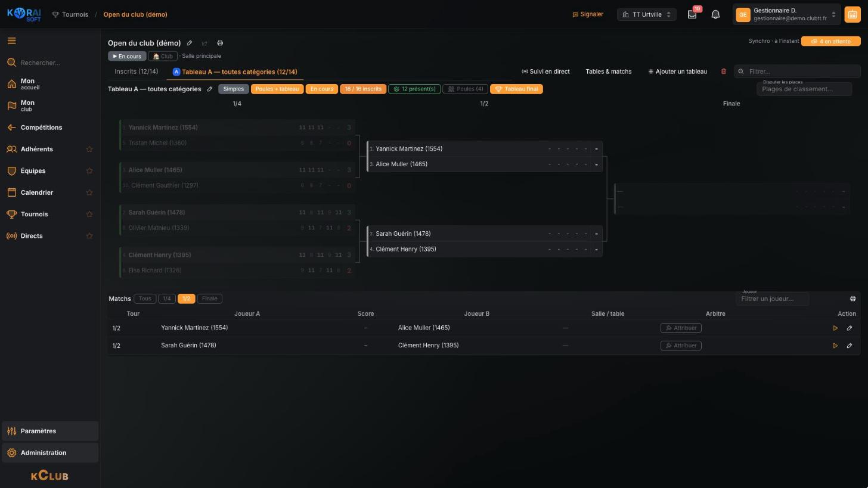
Task: Assign referee for Sarah Guérin match
Action: tap(681, 346)
